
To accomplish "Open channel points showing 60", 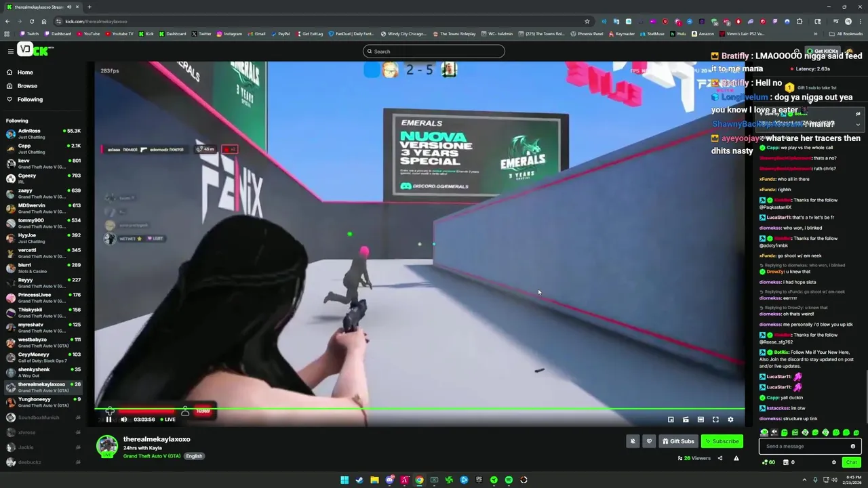I will click(768, 462).
